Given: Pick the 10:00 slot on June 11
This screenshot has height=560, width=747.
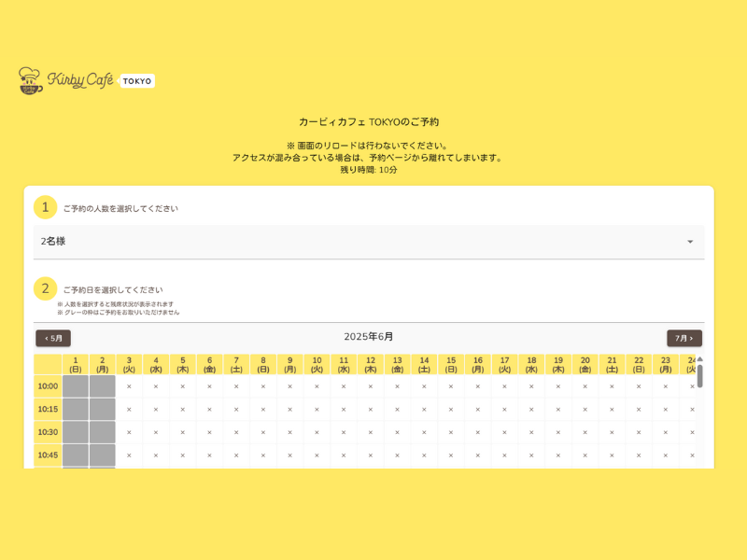Looking at the screenshot, I should pos(344,386).
